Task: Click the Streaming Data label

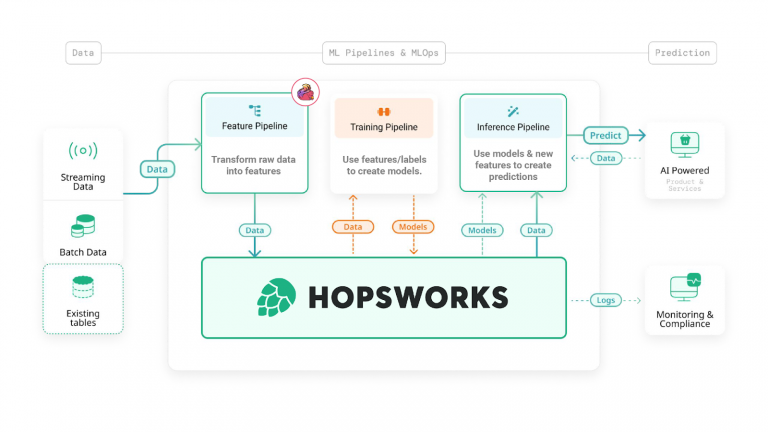Action: [x=83, y=182]
